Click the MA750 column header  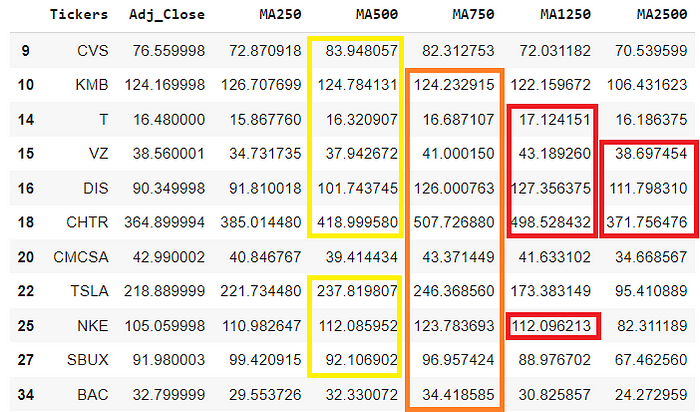pos(473,14)
